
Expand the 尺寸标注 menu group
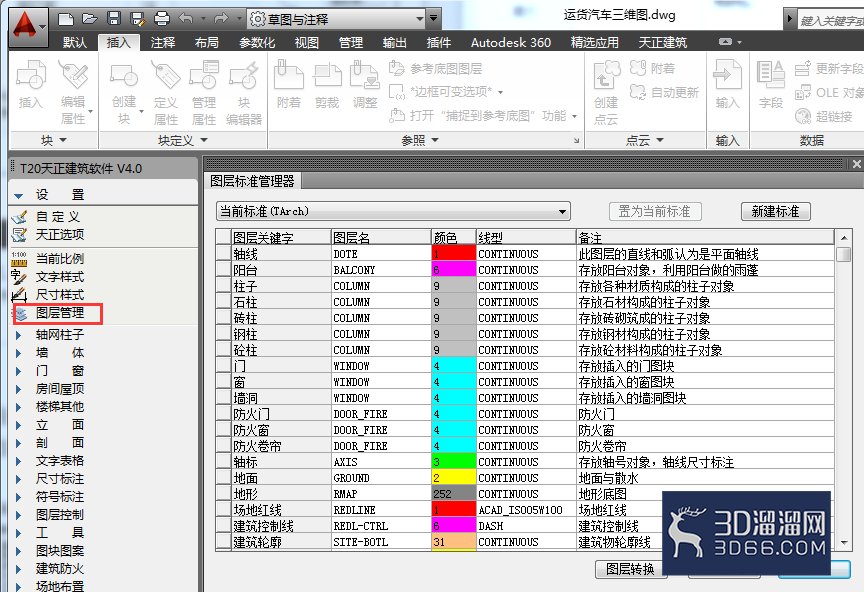click(19, 480)
